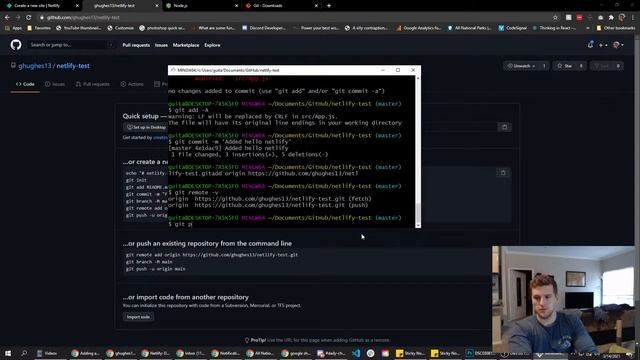The height and width of the screenshot is (360, 640).
Task: Open the Google Analytics bookmark
Action: [x=419, y=28]
